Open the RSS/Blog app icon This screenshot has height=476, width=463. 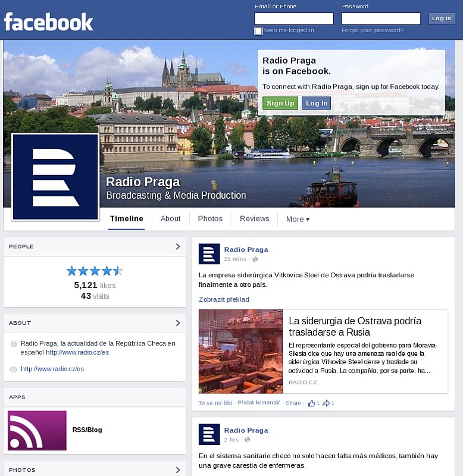[37, 430]
